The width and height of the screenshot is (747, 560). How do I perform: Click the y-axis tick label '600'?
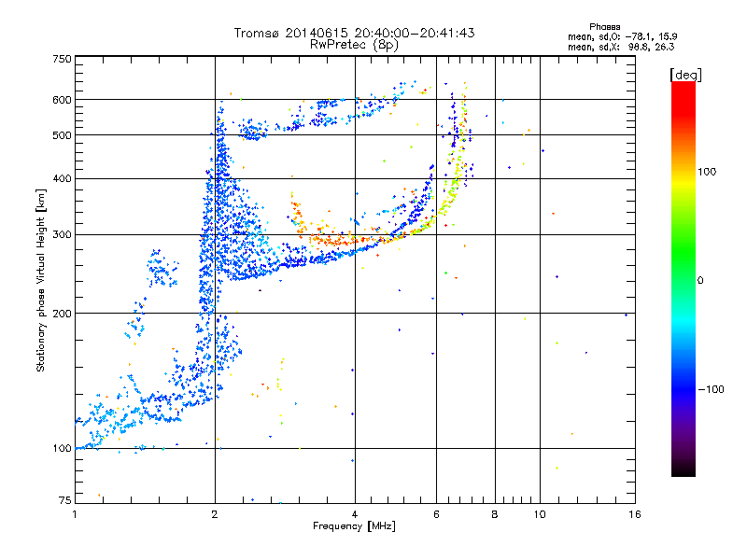(x=62, y=100)
